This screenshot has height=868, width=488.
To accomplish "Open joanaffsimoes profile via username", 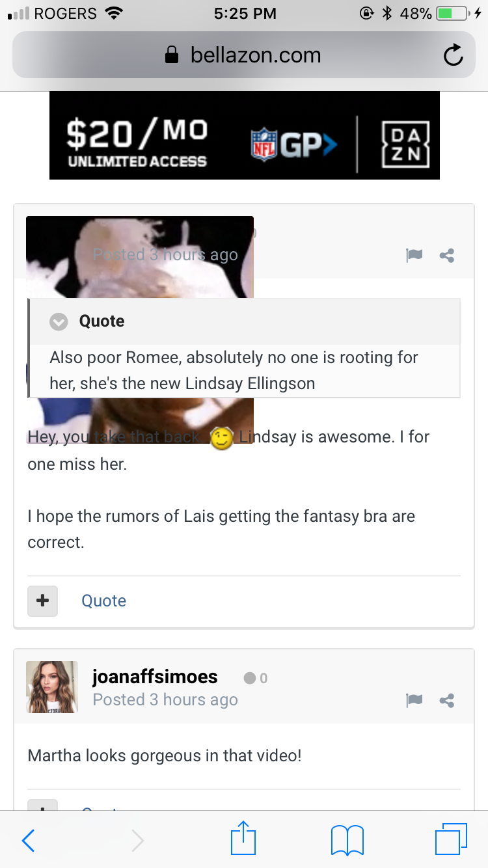I will [x=155, y=677].
